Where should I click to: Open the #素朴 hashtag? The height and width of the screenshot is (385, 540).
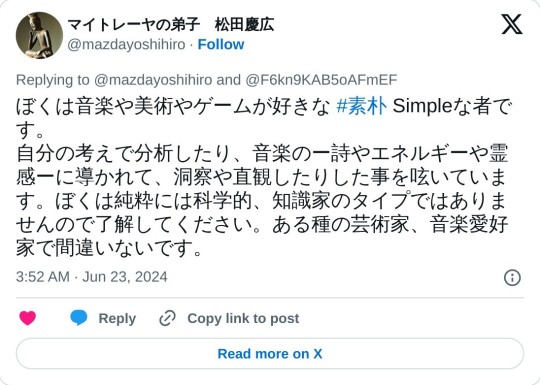362,106
